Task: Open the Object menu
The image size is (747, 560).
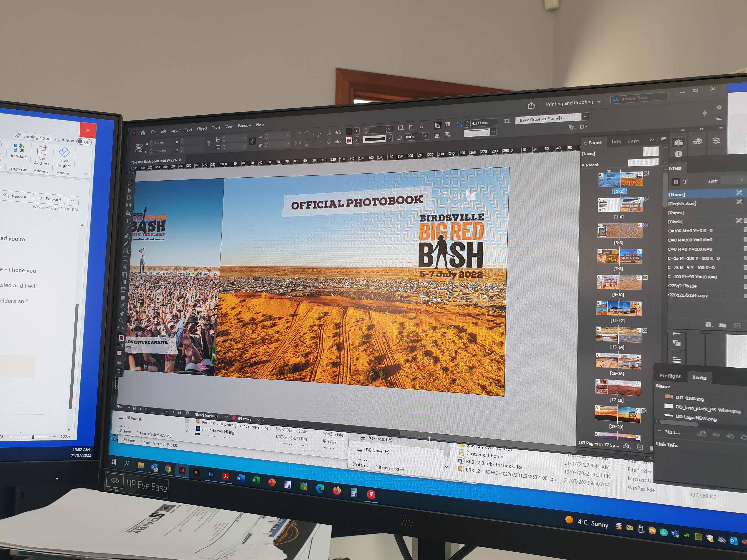Action: point(202,129)
